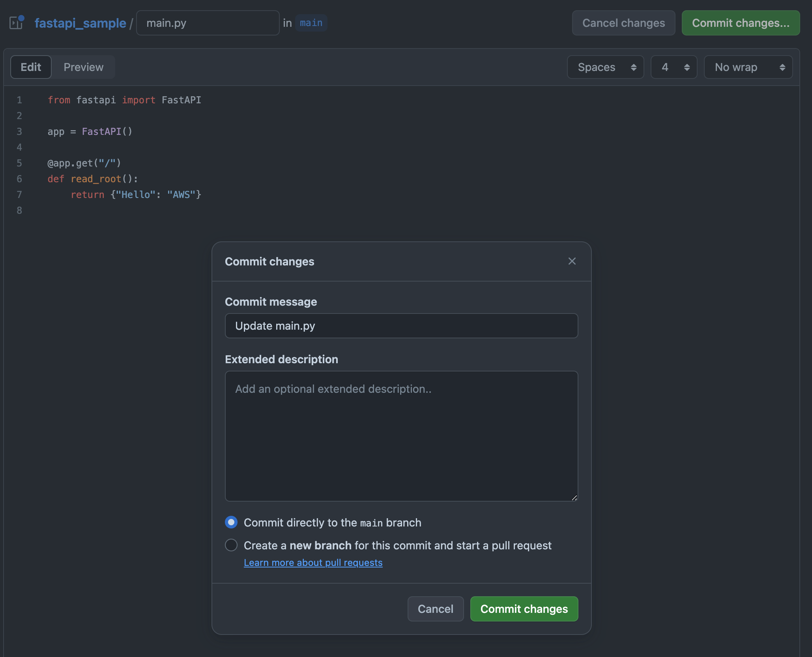
Task: Click Cancel in the commit dialog
Action: [x=436, y=609]
